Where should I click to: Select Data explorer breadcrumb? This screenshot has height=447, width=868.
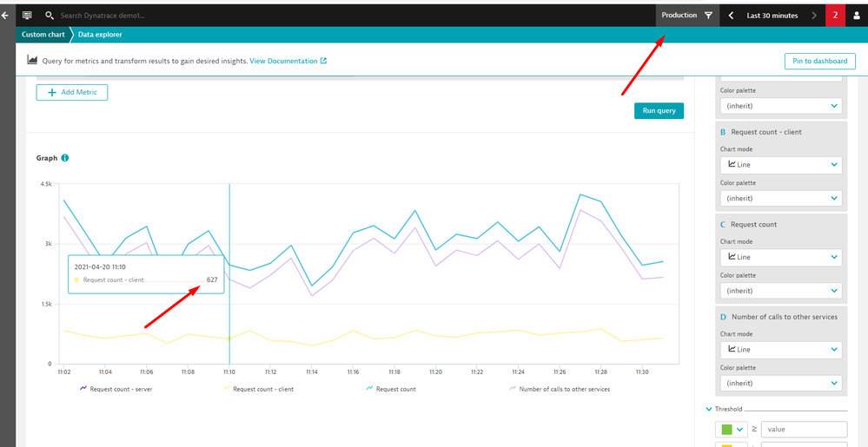pos(100,35)
